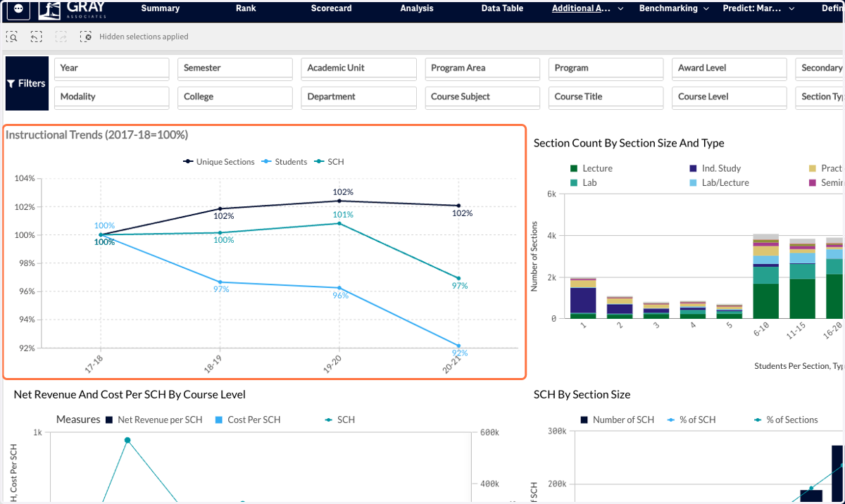Toggle Unique Sections legend marker
Image resolution: width=845 pixels, height=504 pixels.
pos(219,162)
